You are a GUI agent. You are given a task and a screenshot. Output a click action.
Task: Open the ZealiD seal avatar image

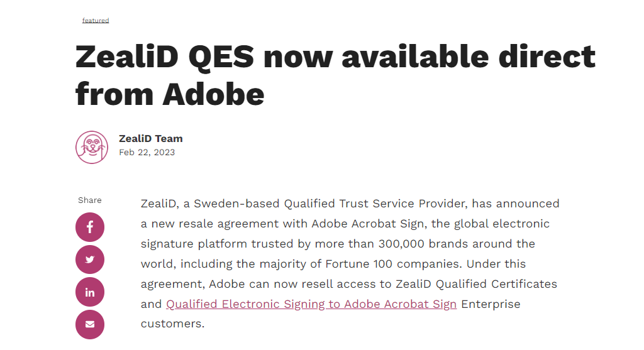point(92,147)
